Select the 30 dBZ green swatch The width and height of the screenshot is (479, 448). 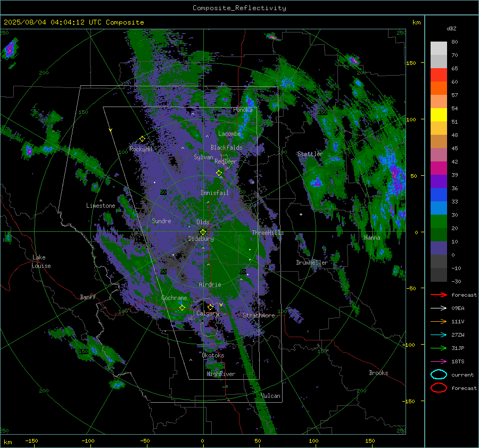(x=439, y=221)
